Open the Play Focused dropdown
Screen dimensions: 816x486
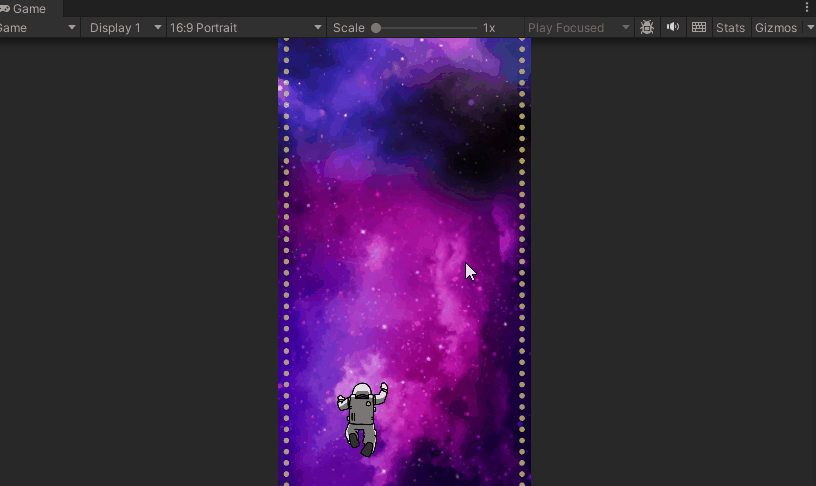click(x=578, y=28)
